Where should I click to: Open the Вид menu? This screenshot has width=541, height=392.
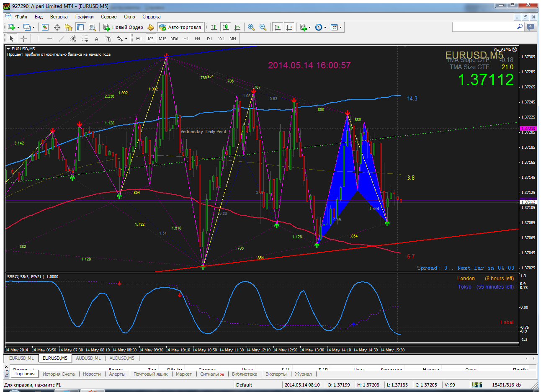tap(39, 17)
